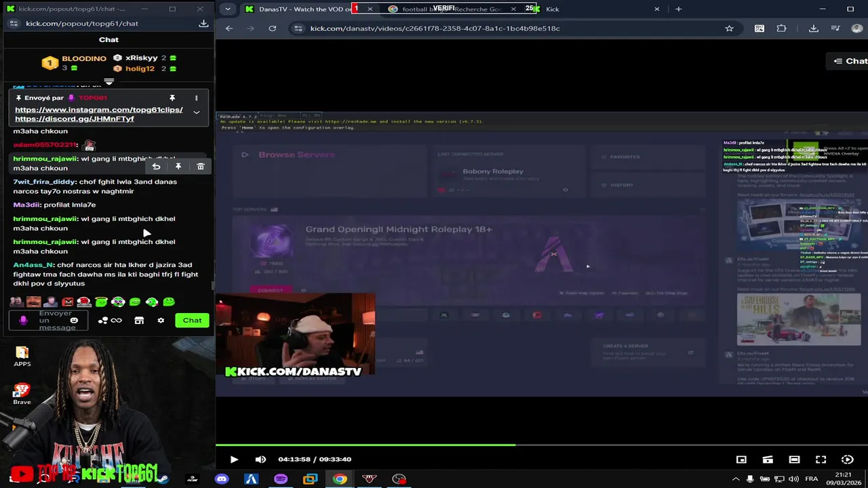Go back in the browser
868x488 pixels.
229,28
